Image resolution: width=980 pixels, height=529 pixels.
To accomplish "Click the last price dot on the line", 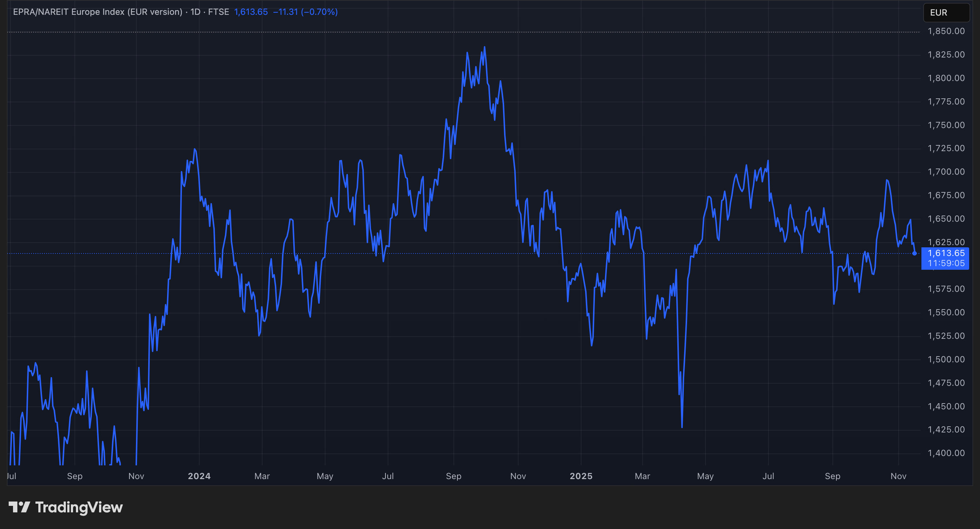I will pyautogui.click(x=914, y=253).
